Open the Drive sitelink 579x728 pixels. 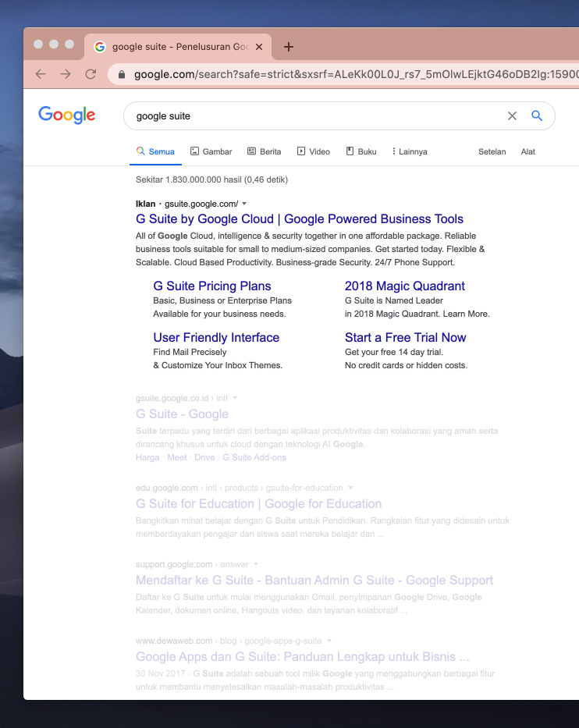204,457
